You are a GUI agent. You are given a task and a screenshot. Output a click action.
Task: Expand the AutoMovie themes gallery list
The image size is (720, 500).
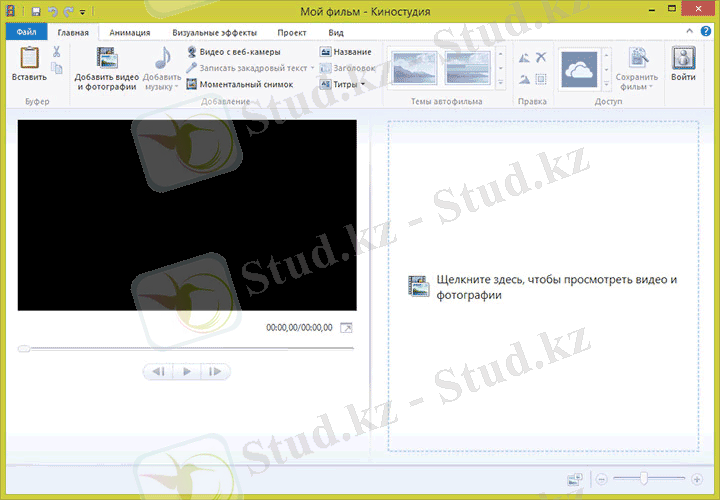tap(501, 83)
